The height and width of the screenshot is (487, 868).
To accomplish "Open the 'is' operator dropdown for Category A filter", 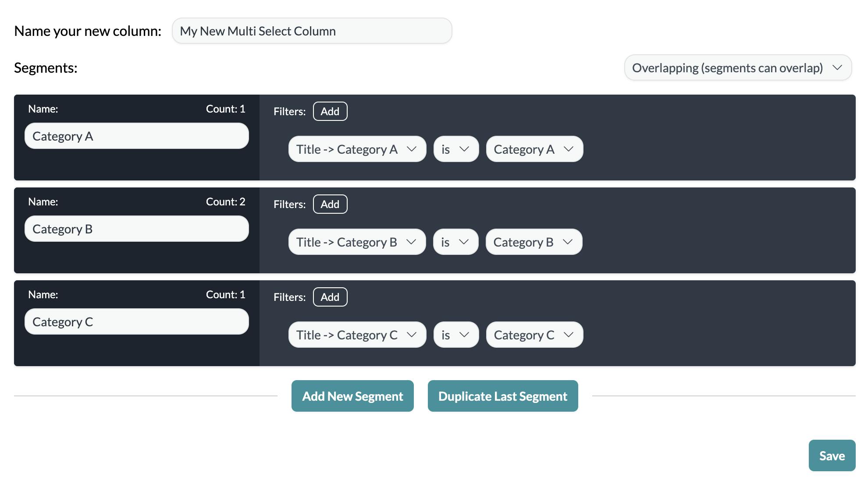I will click(x=455, y=149).
